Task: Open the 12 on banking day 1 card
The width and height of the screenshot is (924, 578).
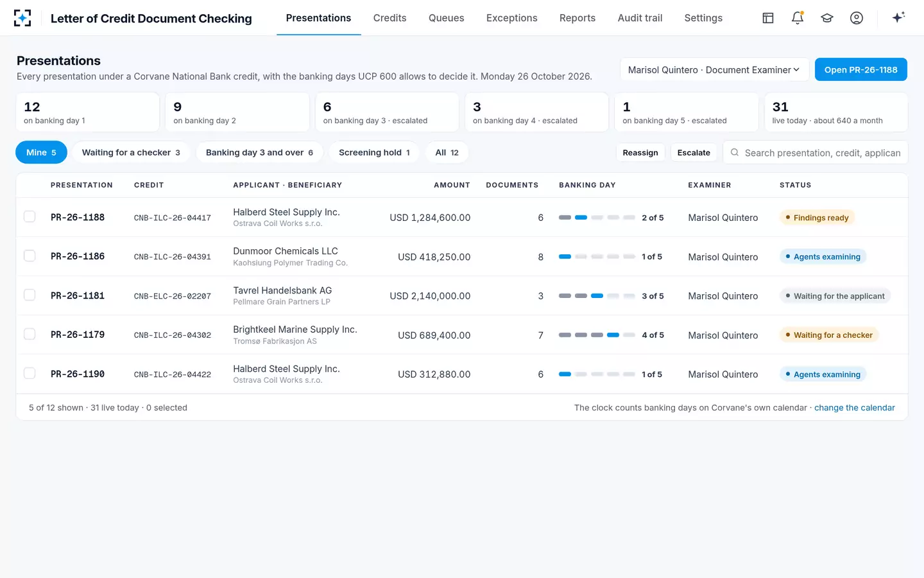Action: (88, 112)
